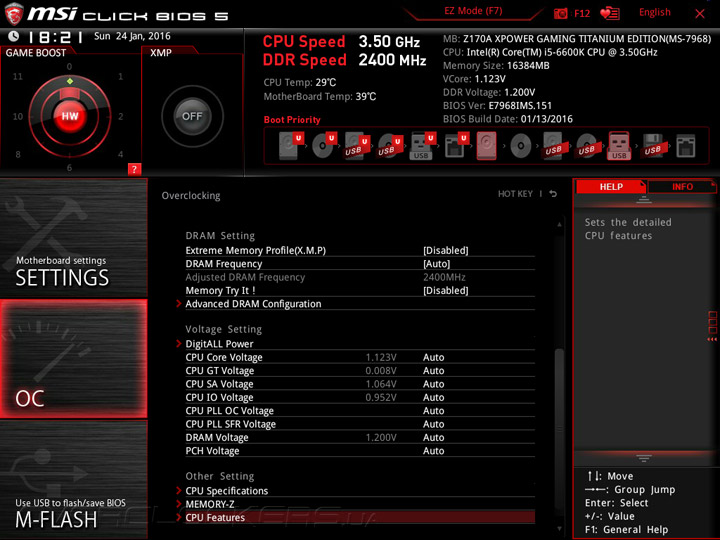Click the help panel bottom grip handle
Screen dimensions: 720x540
(x=644, y=458)
